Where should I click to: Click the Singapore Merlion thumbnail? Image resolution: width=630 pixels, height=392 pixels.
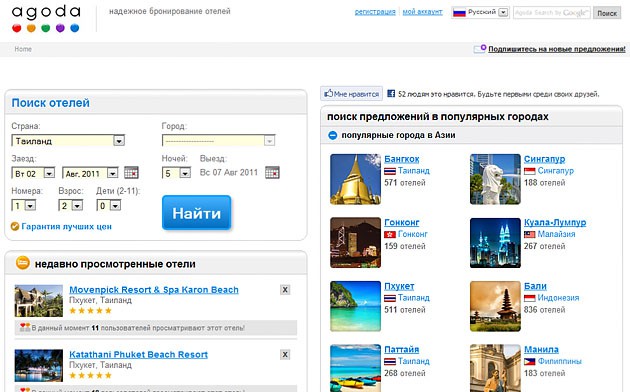point(495,179)
